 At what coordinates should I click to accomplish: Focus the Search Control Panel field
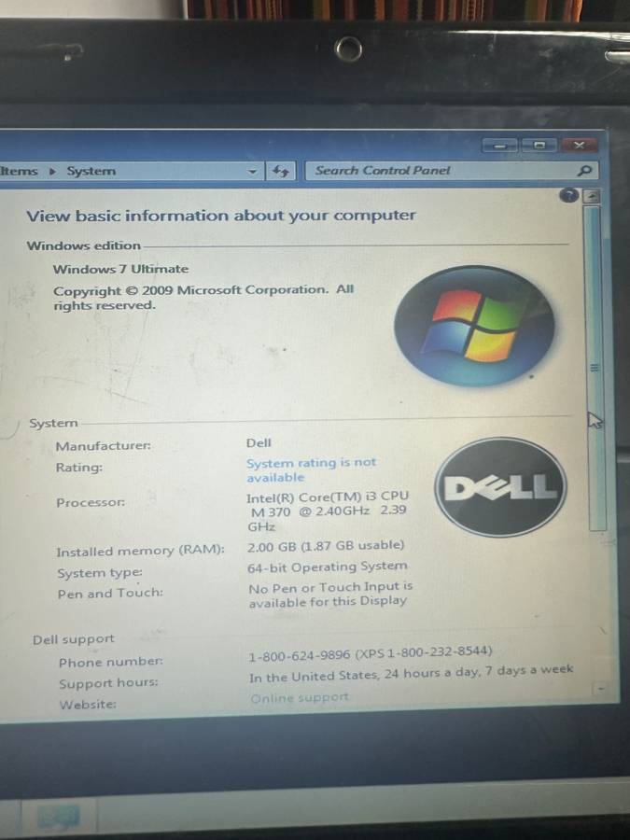tap(439, 171)
